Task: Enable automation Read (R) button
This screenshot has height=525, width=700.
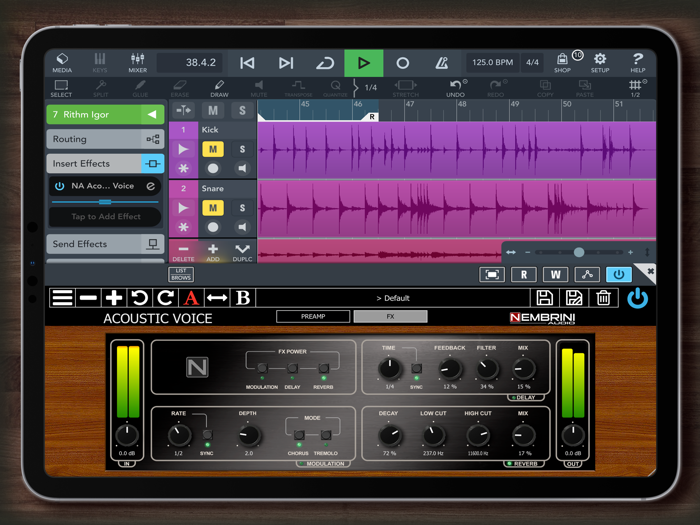Action: [524, 275]
